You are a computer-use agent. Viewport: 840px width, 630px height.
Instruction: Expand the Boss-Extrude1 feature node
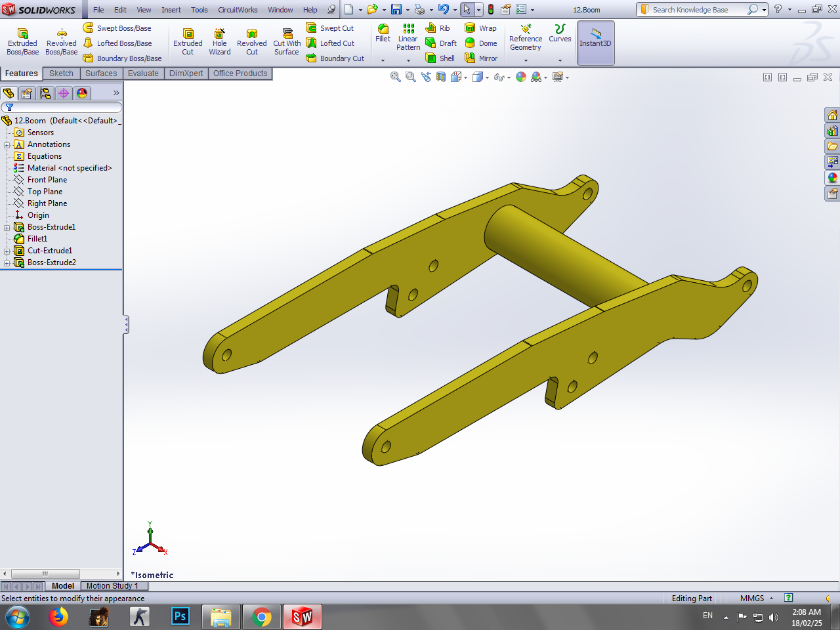point(7,227)
